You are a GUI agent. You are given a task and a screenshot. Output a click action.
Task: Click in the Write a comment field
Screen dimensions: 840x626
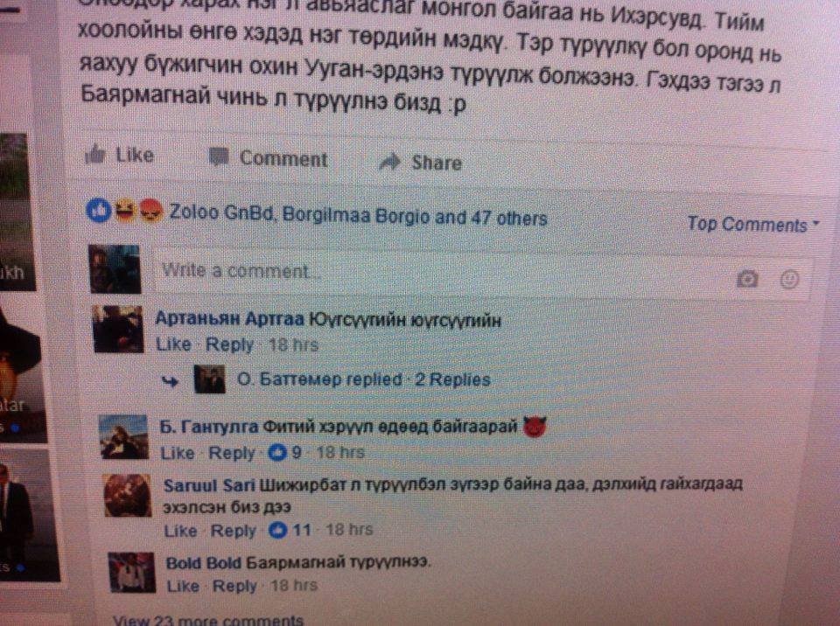(481, 275)
